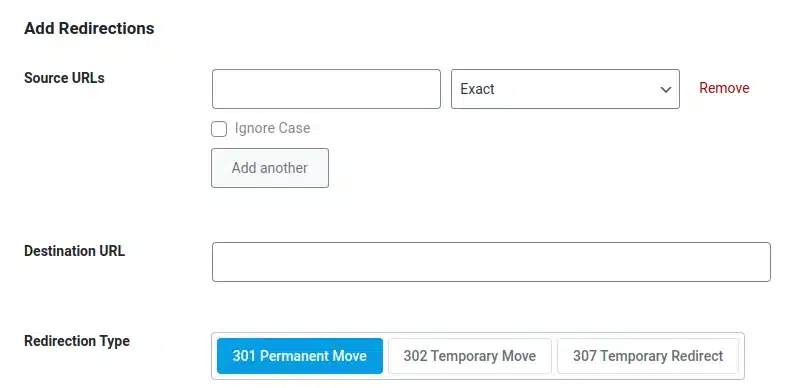Click the Redirection Type label
The image size is (792, 388).
pyautogui.click(x=77, y=341)
